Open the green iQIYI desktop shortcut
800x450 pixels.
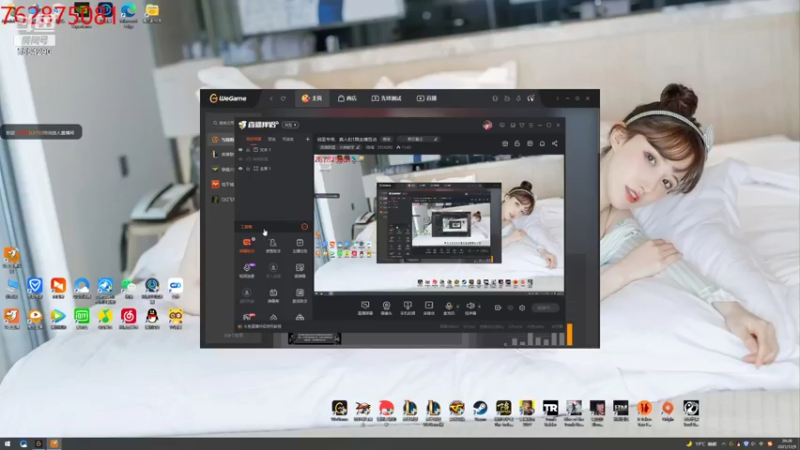[x=82, y=318]
